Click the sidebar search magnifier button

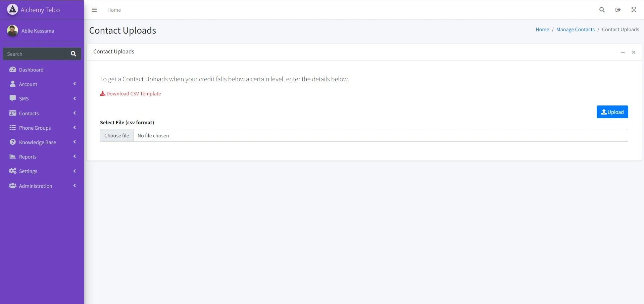(x=73, y=54)
